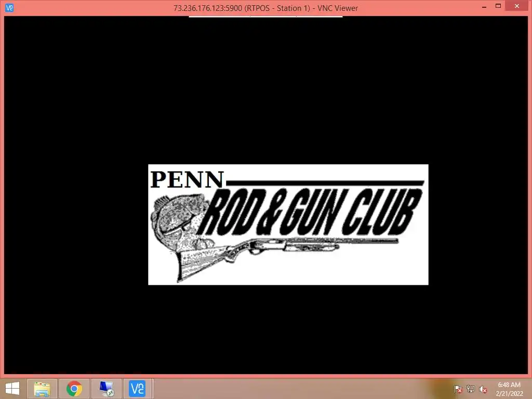Select VNC Viewer taskbar icon
The height and width of the screenshot is (399, 532).
[137, 389]
